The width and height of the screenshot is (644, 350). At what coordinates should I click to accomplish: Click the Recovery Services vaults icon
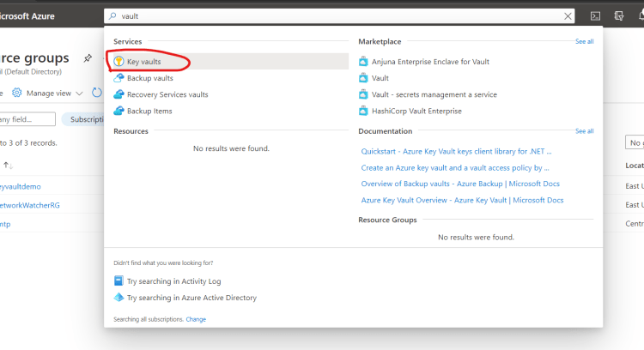point(118,94)
